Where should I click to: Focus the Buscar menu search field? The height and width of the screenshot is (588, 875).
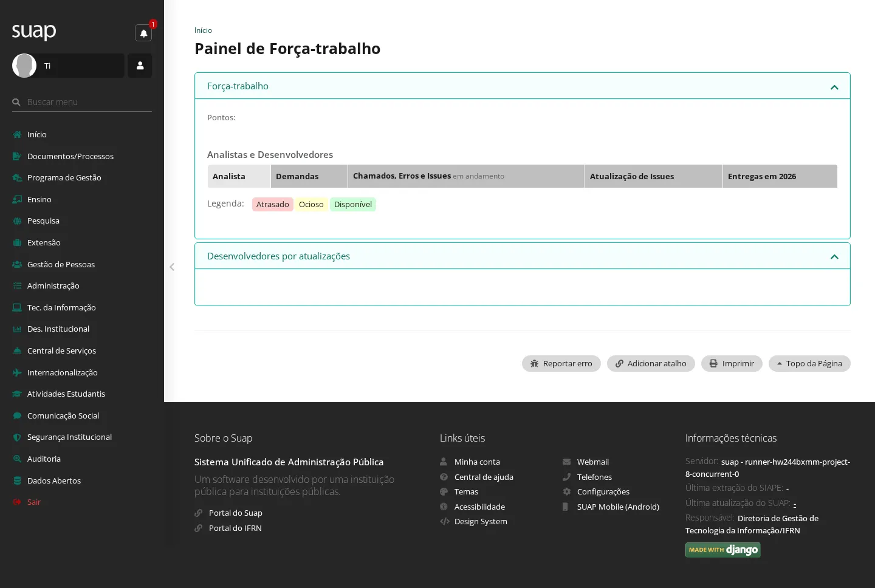pos(82,102)
